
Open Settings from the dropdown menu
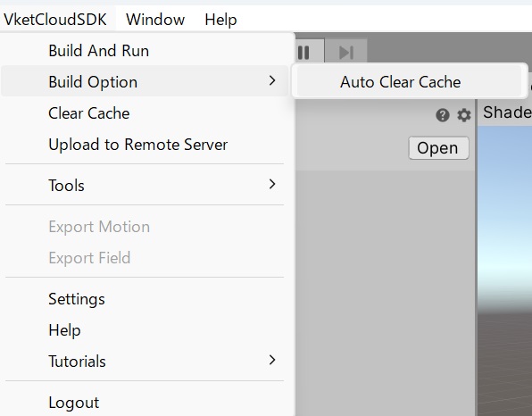coord(145,299)
